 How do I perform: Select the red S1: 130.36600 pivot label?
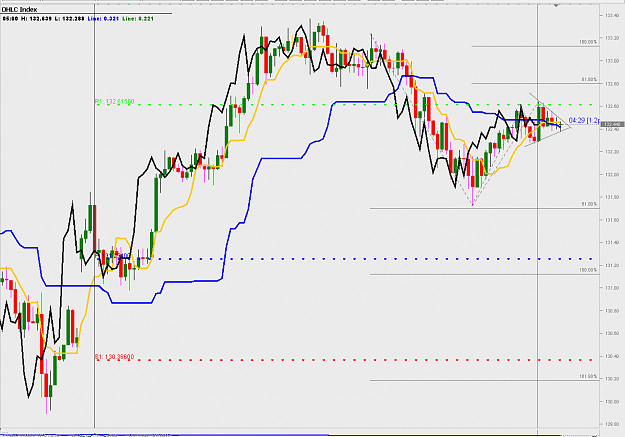114,357
